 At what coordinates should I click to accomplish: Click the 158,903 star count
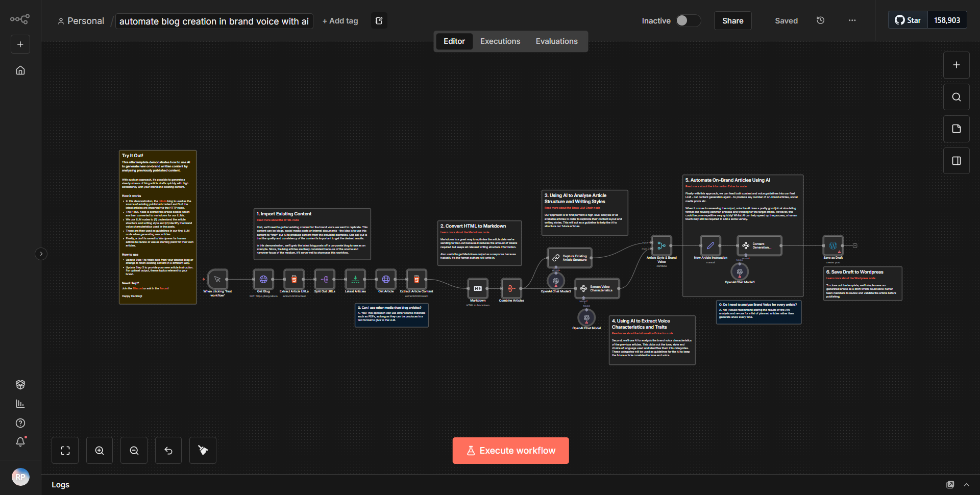tap(947, 20)
